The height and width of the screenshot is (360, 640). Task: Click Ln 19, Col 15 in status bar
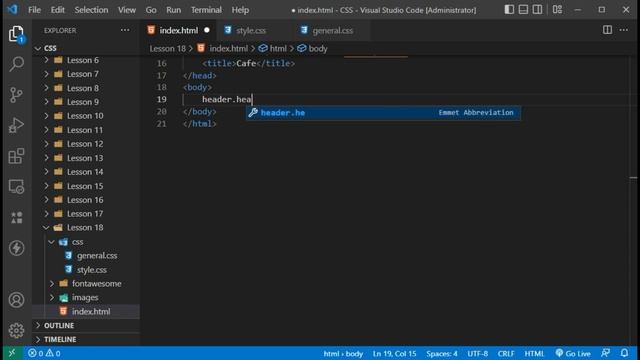pos(394,353)
